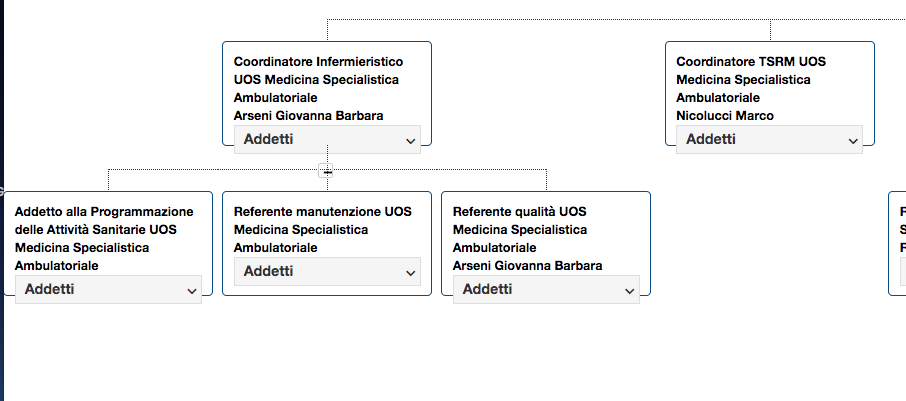Open Addetti dropdown of Addetto alla Programmazione
906x401 pixels.
[x=108, y=289]
